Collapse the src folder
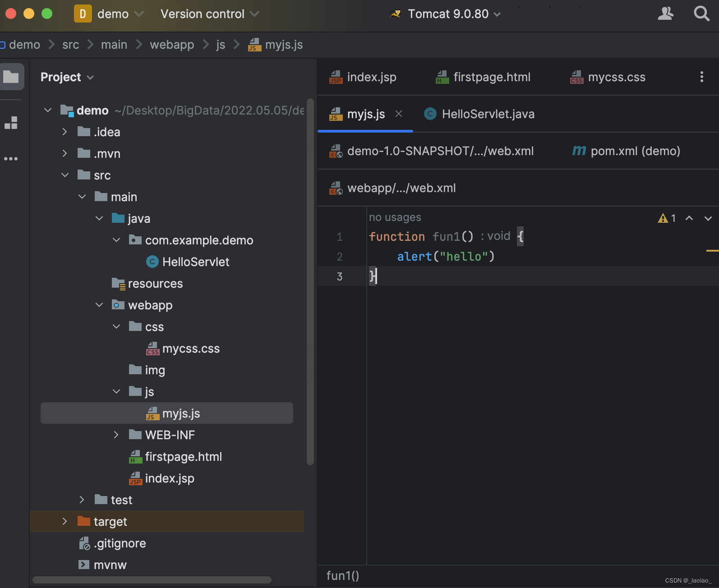Image resolution: width=719 pixels, height=588 pixels. pyautogui.click(x=65, y=175)
